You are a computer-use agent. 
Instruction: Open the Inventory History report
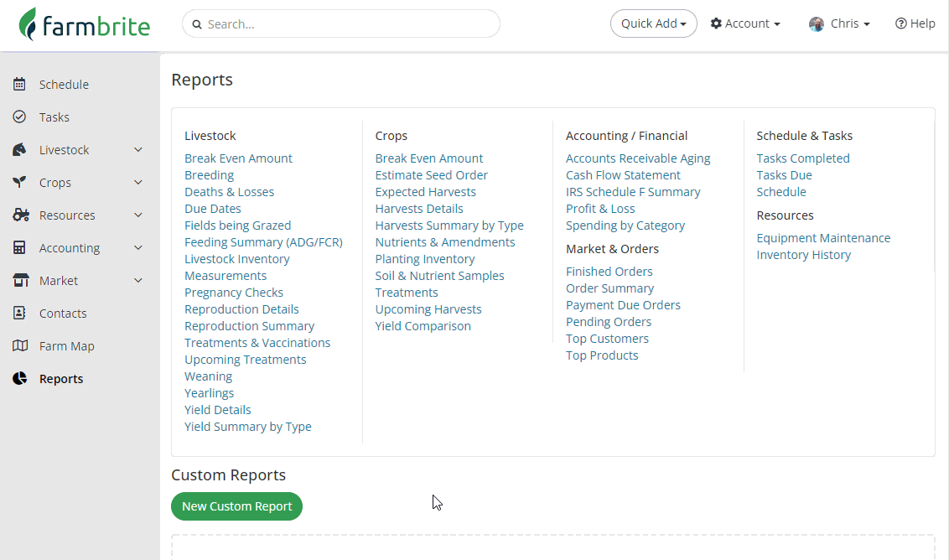pos(803,255)
